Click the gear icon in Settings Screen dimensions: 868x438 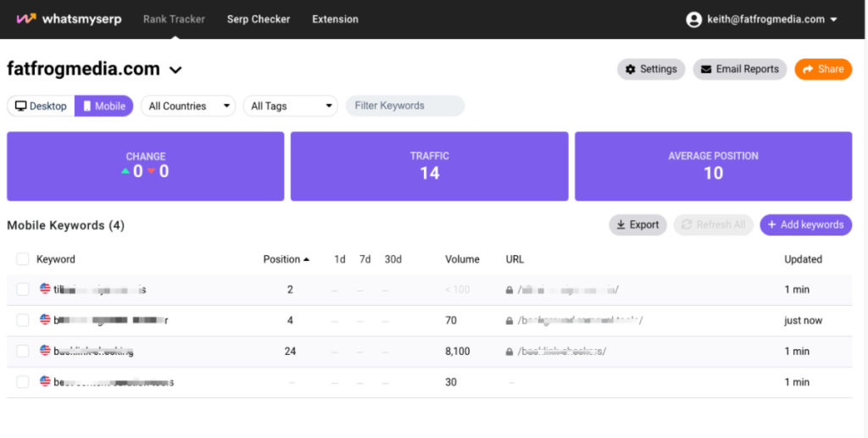630,69
